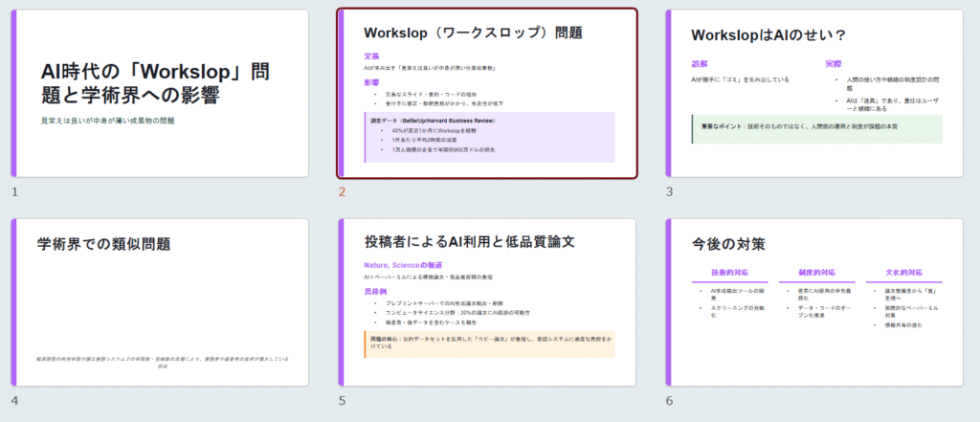This screenshot has height=422, width=980.
Task: Click slide number 6 label
Action: (x=670, y=401)
